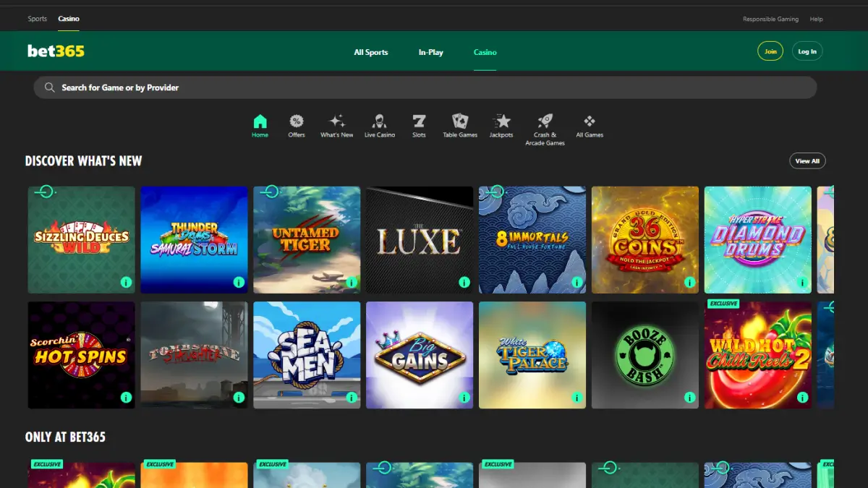Open the Responsible Gaming link
This screenshot has width=868, height=488.
[x=771, y=19]
